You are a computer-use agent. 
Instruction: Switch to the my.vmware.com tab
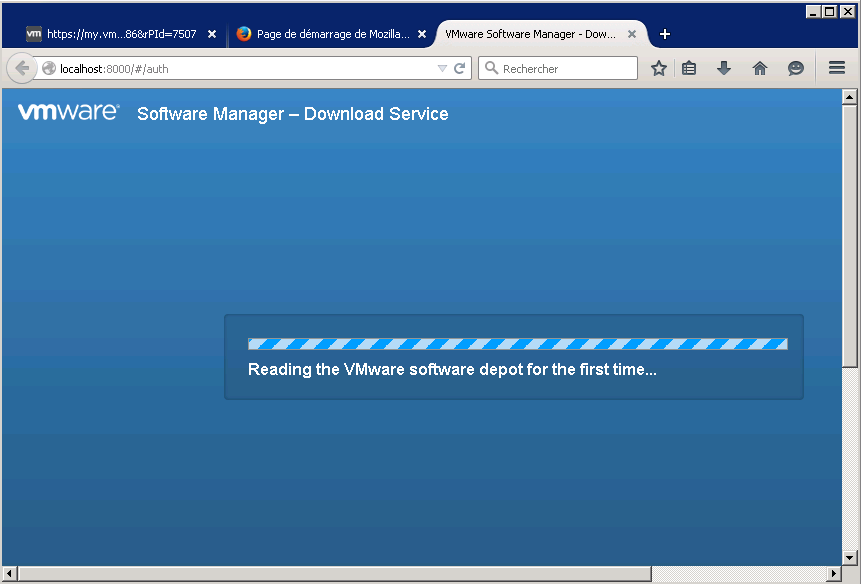coord(121,34)
